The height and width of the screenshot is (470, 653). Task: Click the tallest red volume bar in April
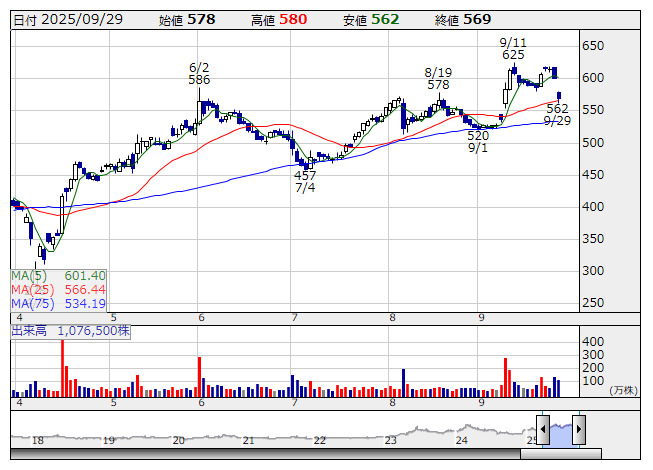click(x=62, y=368)
